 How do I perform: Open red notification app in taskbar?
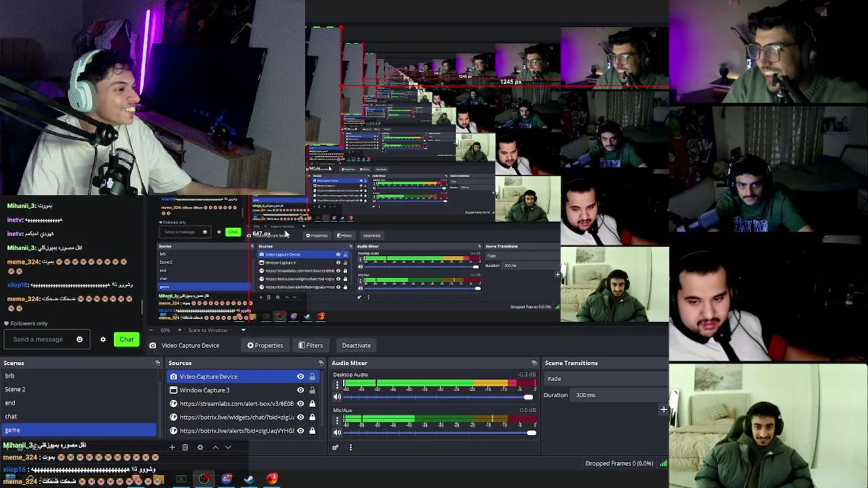pos(272,480)
